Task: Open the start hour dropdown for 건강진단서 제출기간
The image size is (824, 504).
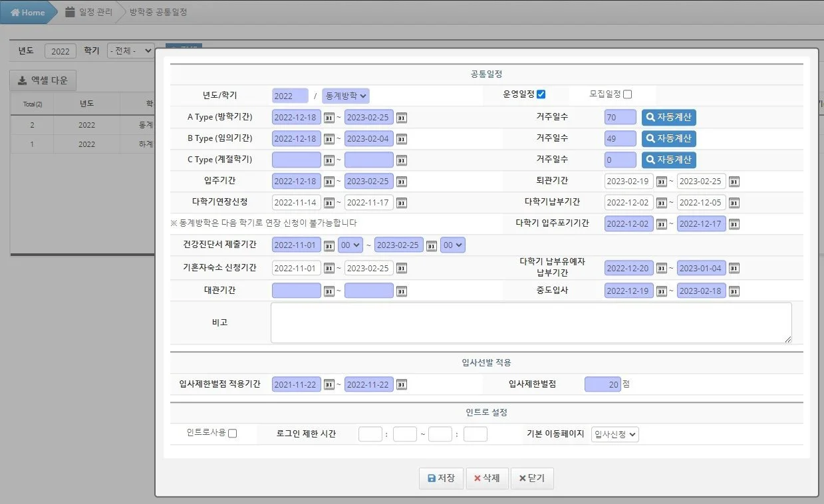Action: click(x=350, y=245)
